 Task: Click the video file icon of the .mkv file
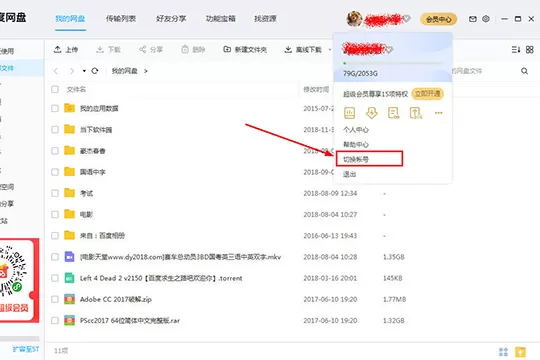click(69, 257)
